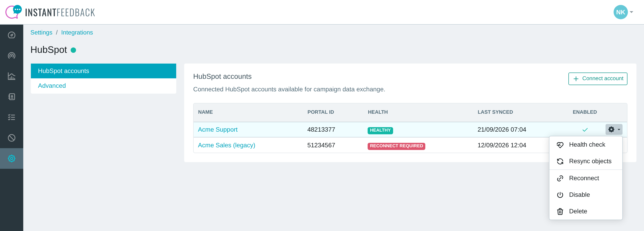Expand the user menu arrow beside NK
The width and height of the screenshot is (644, 231).
631,12
